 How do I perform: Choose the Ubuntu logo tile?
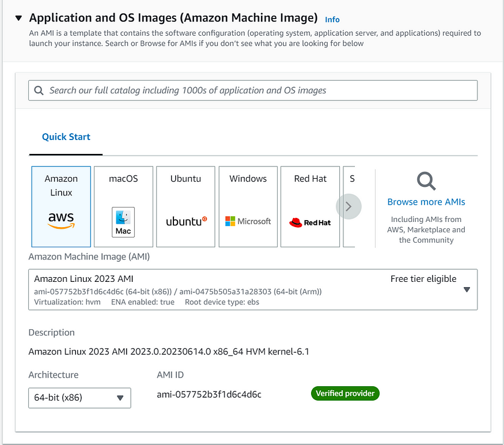[x=185, y=206]
